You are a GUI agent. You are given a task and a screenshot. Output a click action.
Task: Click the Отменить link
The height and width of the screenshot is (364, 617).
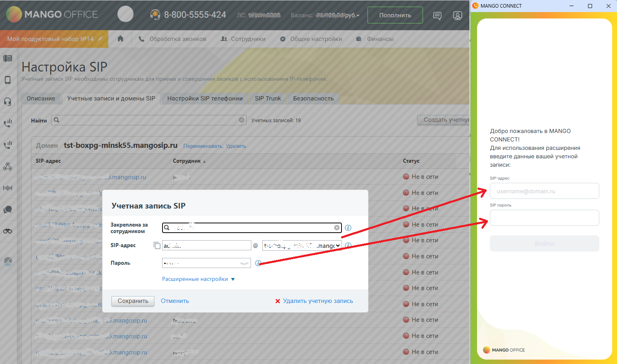coord(175,301)
